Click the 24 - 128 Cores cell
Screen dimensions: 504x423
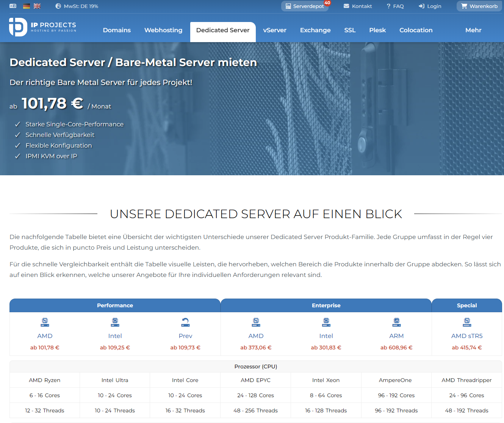[x=256, y=395]
